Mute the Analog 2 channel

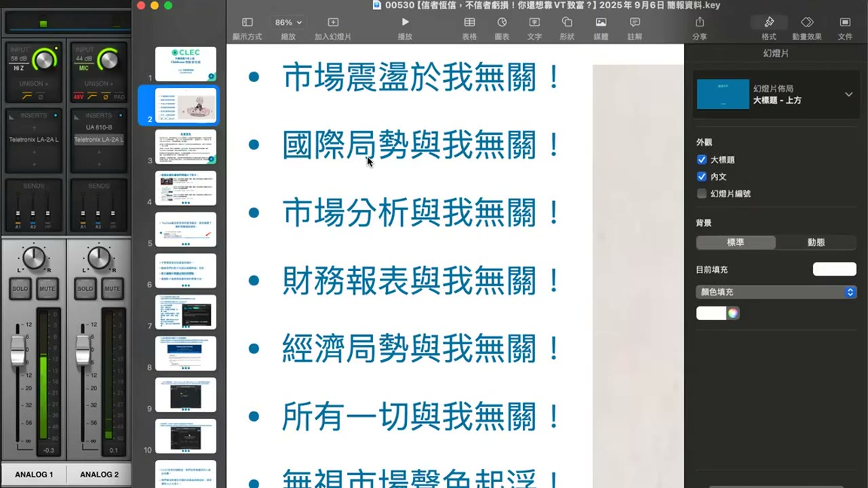[112, 289]
